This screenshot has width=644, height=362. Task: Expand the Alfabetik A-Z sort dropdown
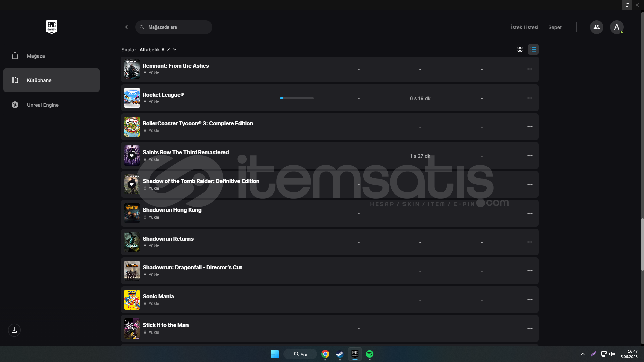[158, 50]
